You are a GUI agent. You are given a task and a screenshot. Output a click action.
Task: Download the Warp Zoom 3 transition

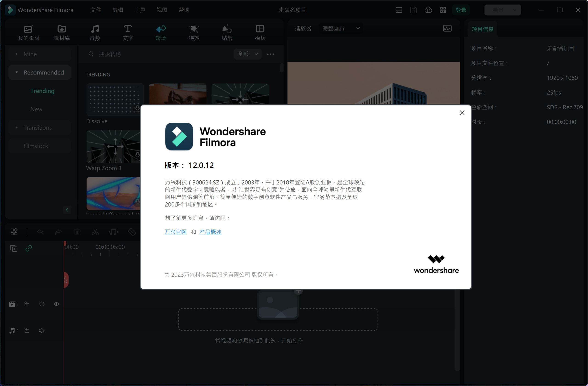click(137, 155)
